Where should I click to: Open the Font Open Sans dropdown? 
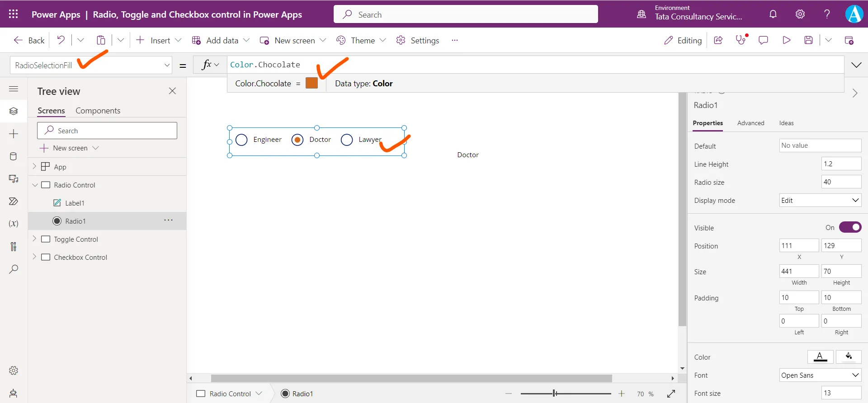(820, 375)
